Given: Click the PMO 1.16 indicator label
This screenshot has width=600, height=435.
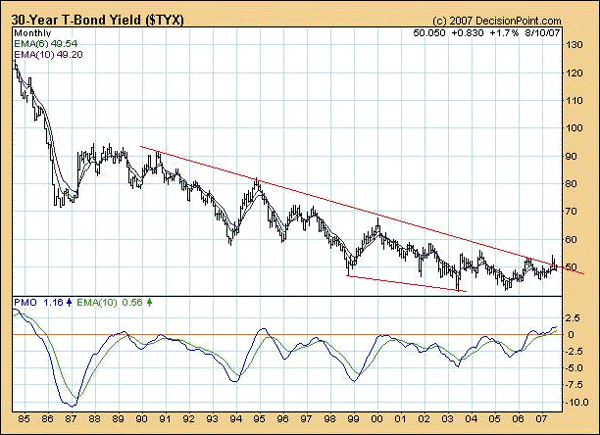Looking at the screenshot, I should (38, 303).
